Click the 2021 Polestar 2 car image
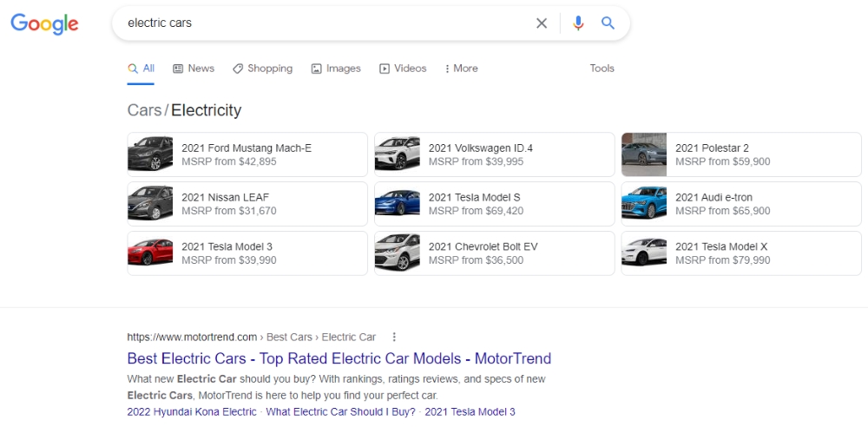 click(x=644, y=154)
